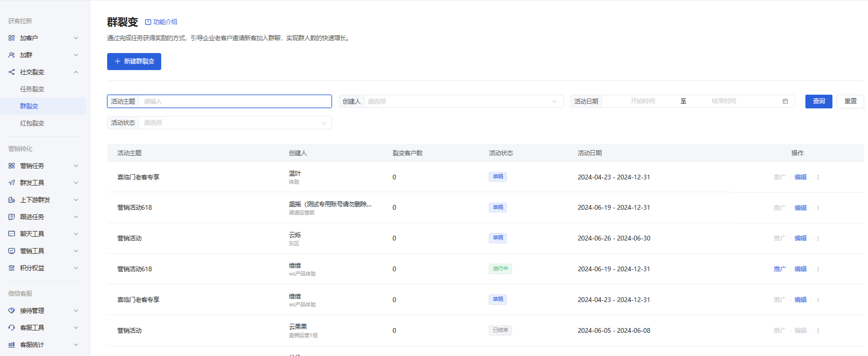Image resolution: width=868 pixels, height=356 pixels.
Task: Click the 重置 reset button
Action: [x=850, y=101]
